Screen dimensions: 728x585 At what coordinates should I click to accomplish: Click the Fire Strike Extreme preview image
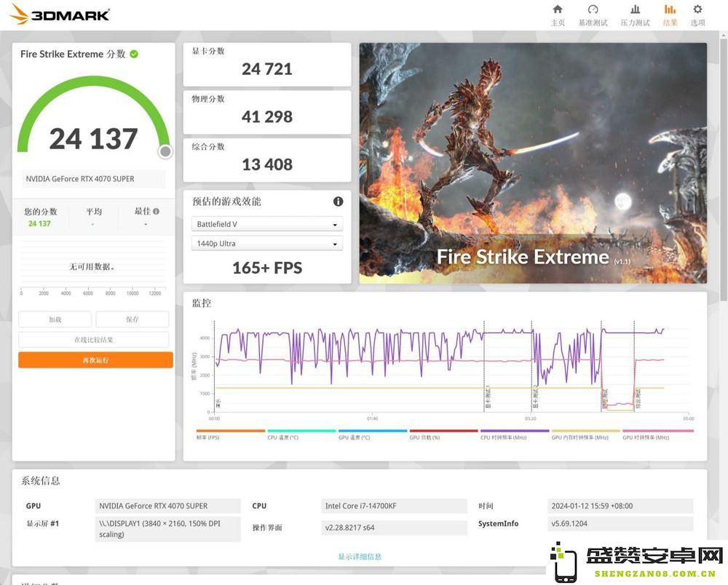[x=533, y=163]
